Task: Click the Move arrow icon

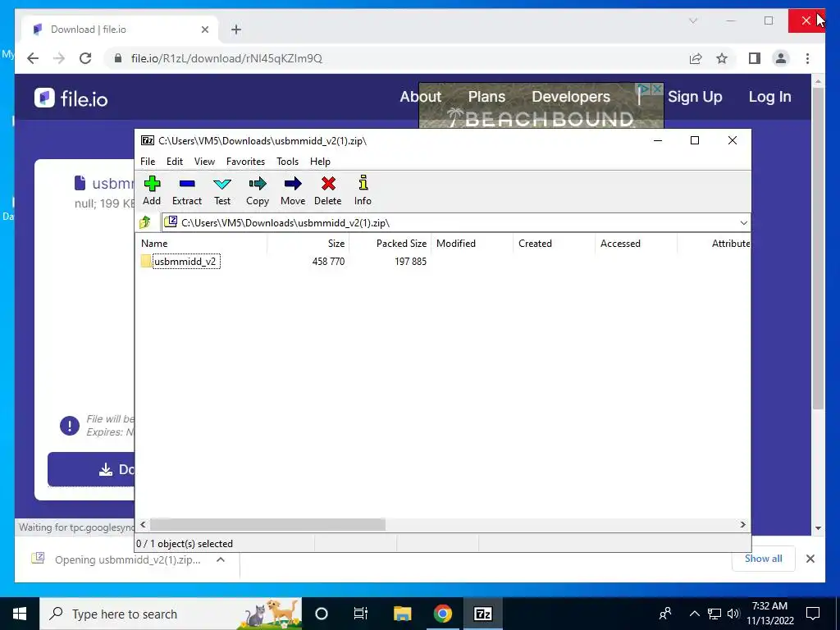Action: (x=293, y=190)
